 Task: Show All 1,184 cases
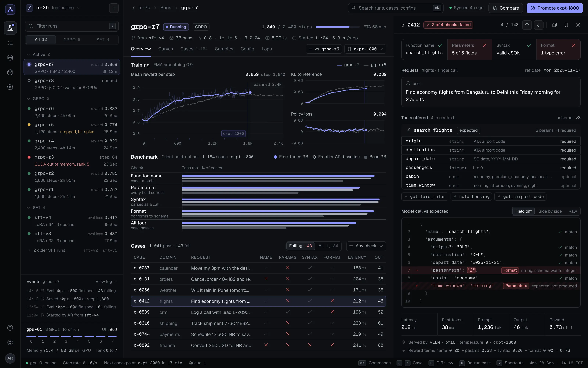tap(328, 246)
